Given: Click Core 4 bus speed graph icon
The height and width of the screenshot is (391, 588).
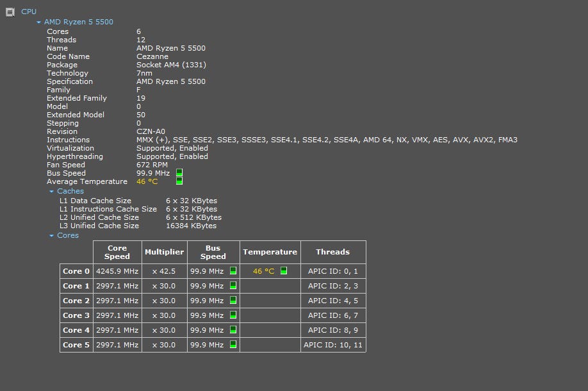Looking at the screenshot, I should (x=233, y=330).
